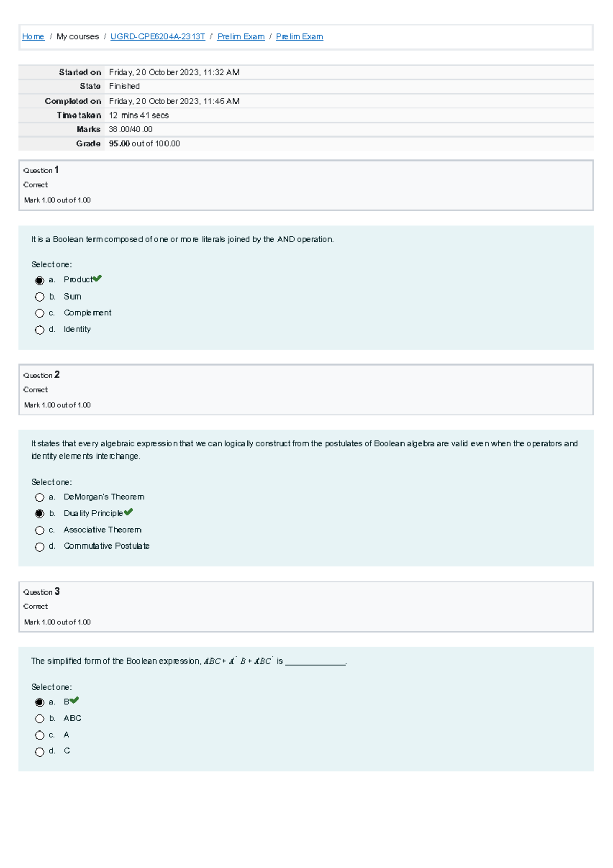Pick the Associative Theorem option
Viewport: 613px width, 868px height.
pyautogui.click(x=40, y=530)
